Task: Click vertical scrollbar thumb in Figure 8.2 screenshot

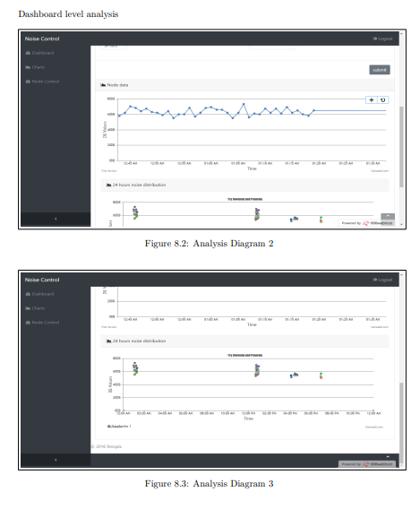Action: point(401,147)
